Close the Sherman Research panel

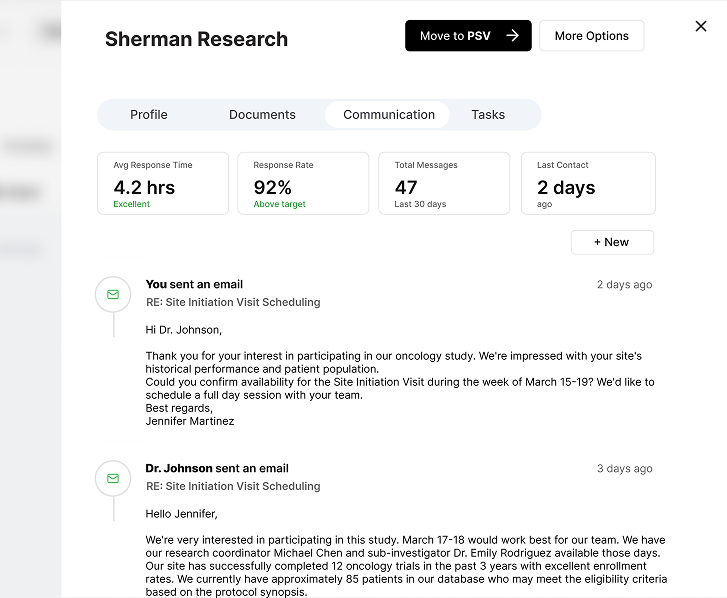[701, 26]
